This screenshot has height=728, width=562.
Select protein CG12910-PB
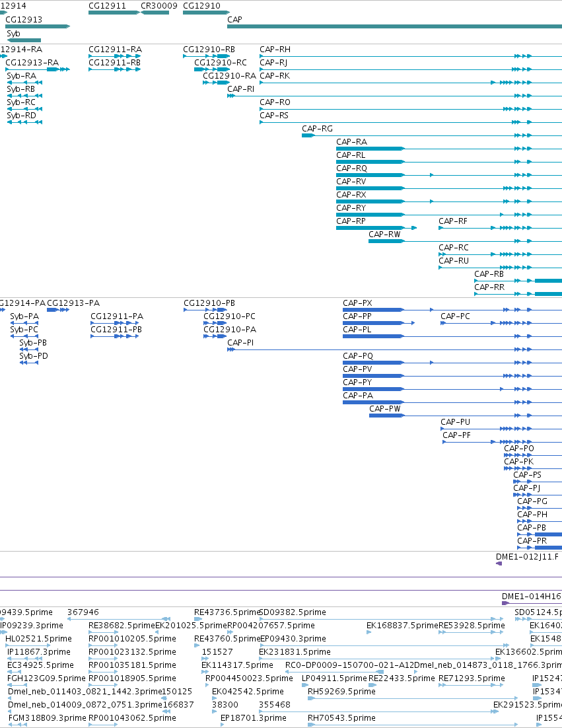(x=205, y=310)
